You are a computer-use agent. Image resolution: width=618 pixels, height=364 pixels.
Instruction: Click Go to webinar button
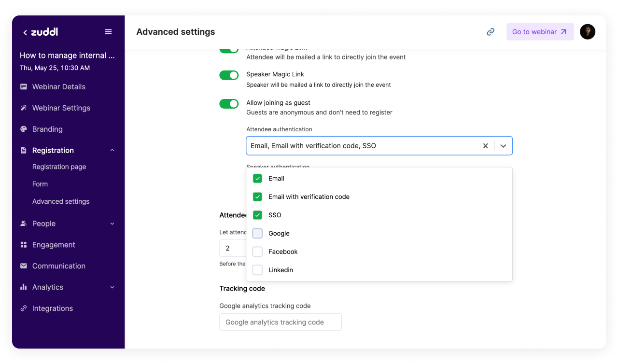coord(540,32)
